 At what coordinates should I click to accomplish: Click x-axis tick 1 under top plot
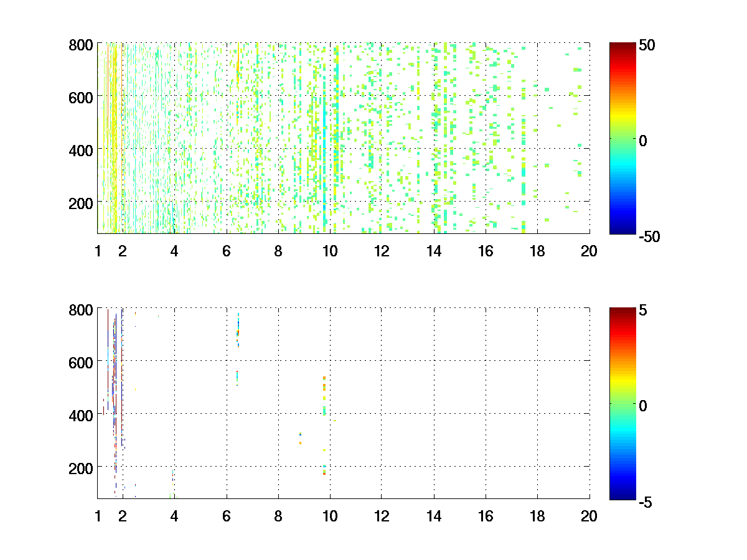point(98,251)
